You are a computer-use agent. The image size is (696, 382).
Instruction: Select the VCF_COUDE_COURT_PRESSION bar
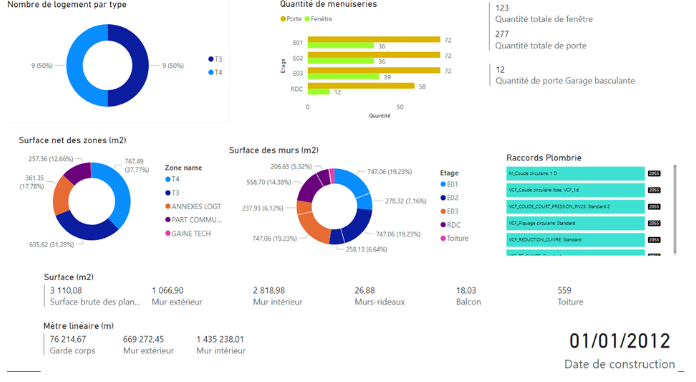575,207
